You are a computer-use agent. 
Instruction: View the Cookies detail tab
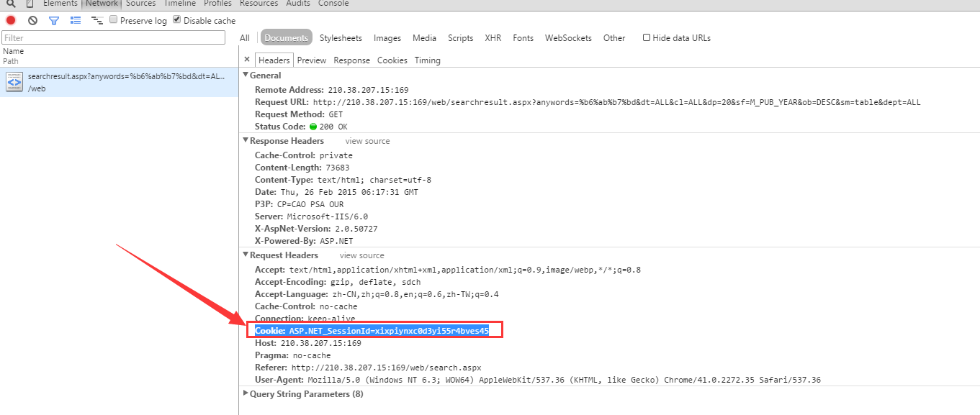[392, 60]
